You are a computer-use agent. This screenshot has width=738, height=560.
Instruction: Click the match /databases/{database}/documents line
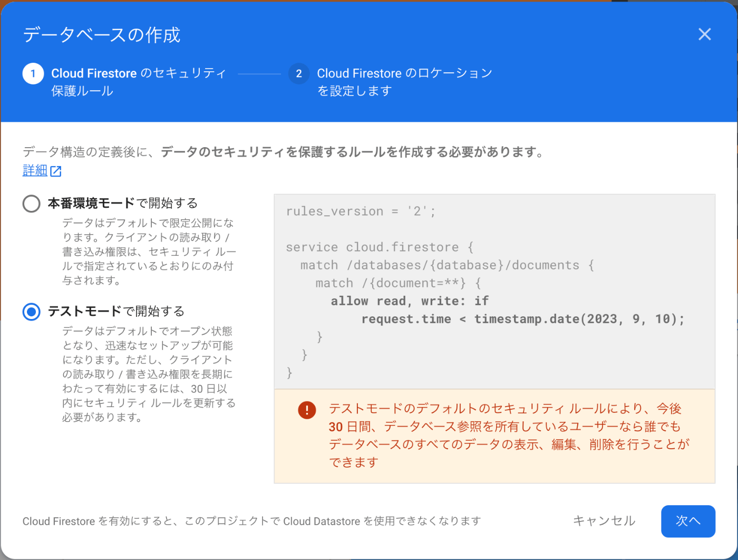pos(447,265)
